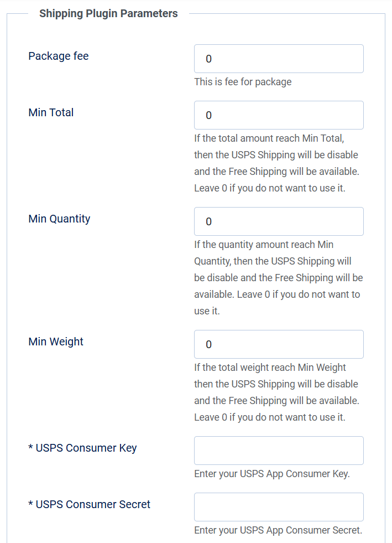Select the Min Quantity input field
Image resolution: width=392 pixels, height=543 pixels.
(x=279, y=221)
